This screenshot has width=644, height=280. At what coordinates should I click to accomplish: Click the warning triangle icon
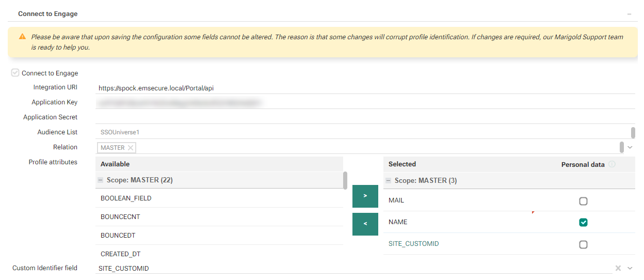[22, 37]
